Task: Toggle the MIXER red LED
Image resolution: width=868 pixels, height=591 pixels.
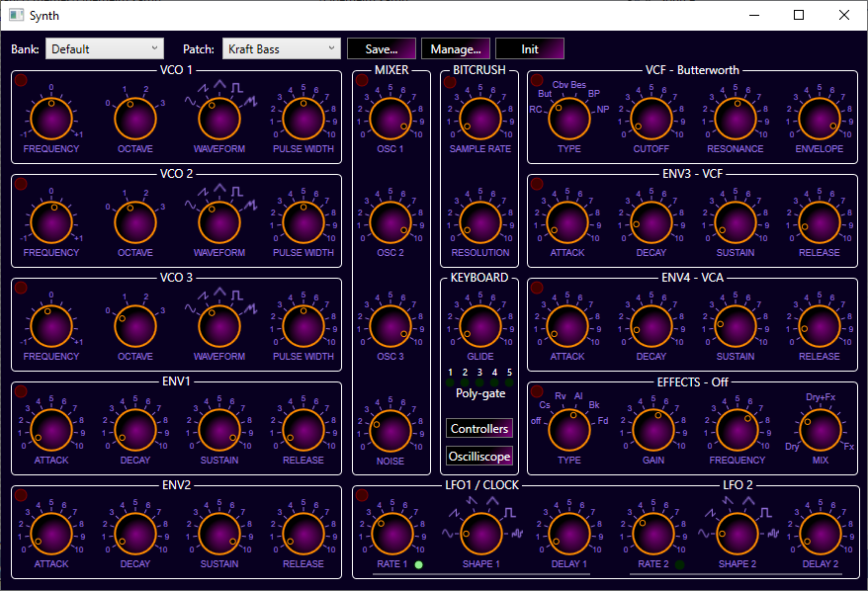Action: 362,80
